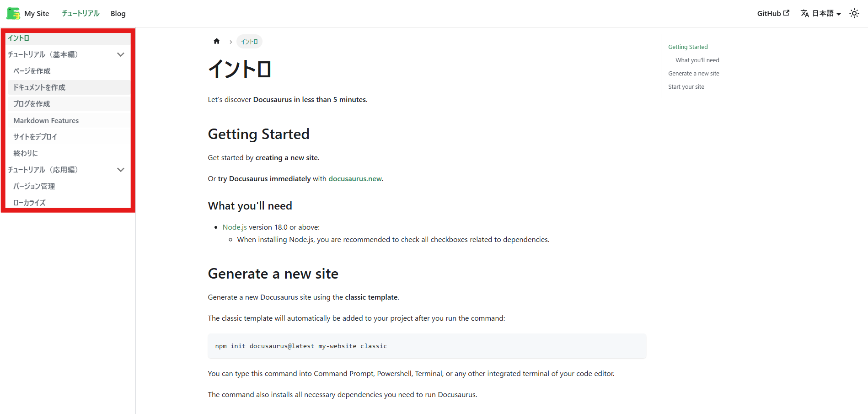Open the チュートリアル navbar item
Viewport: 868px width, 414px height.
[80, 13]
